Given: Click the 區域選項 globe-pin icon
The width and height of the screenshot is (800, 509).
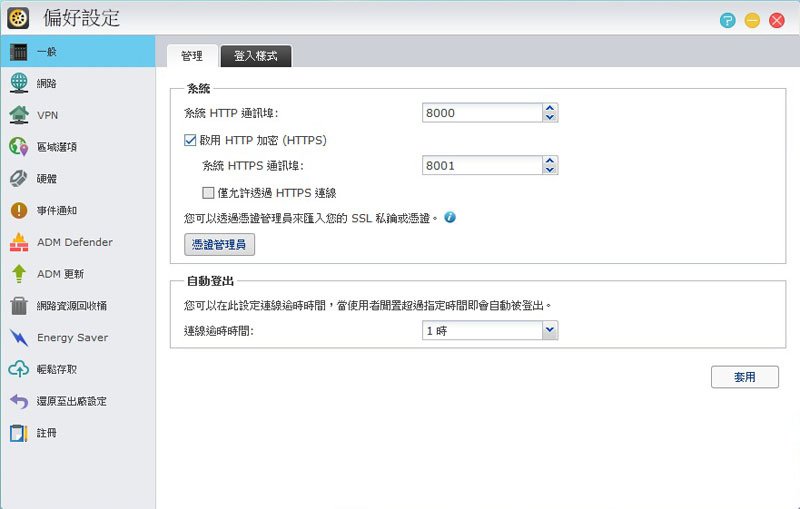Looking at the screenshot, I should (19, 146).
